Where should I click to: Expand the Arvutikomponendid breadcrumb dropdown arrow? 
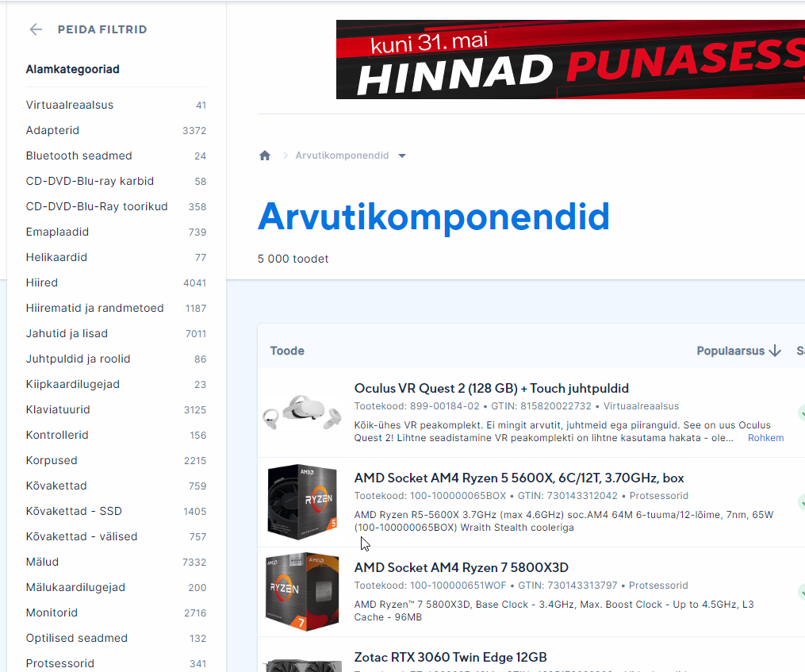click(x=402, y=156)
